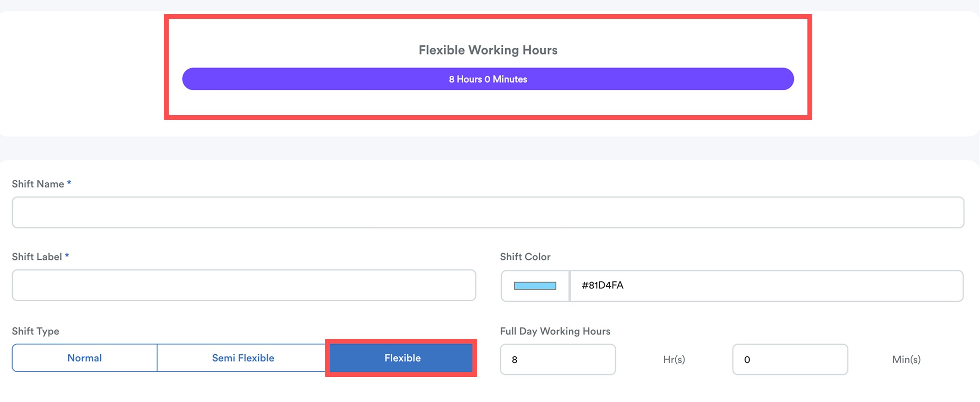Click the purple 8 Hours 0 Minutes bar

tap(488, 79)
